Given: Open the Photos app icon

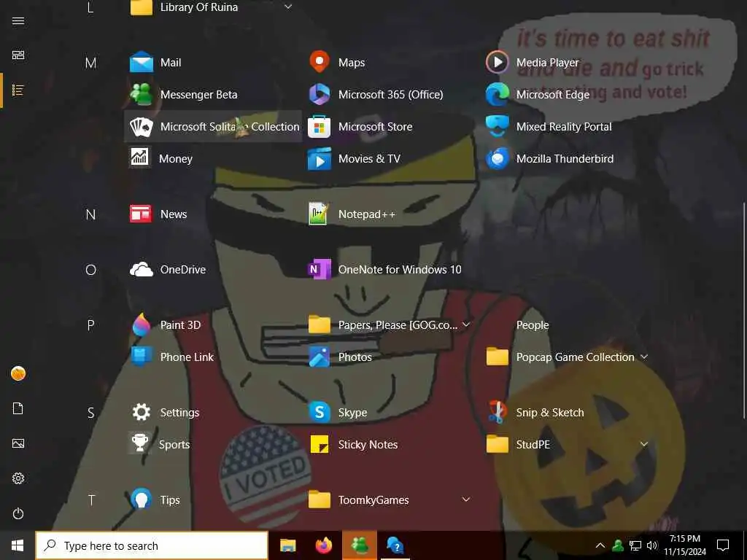Looking at the screenshot, I should 320,357.
